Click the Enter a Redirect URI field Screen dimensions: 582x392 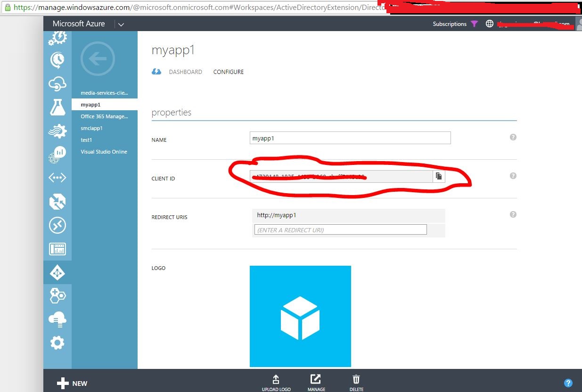pyautogui.click(x=340, y=230)
